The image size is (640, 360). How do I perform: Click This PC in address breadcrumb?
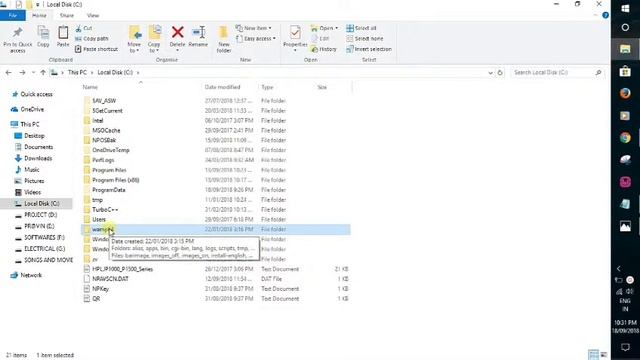(77, 72)
